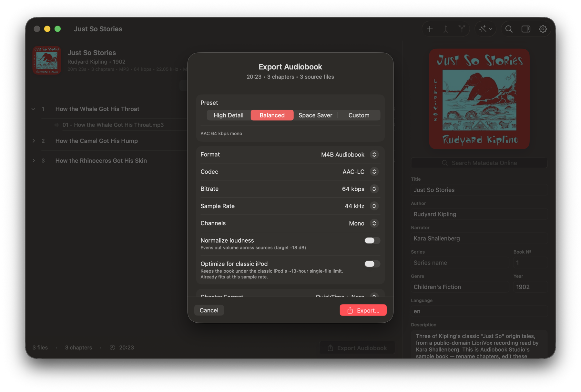Click the green zoom window button
Viewport: 581px width, 392px height.
coord(57,29)
